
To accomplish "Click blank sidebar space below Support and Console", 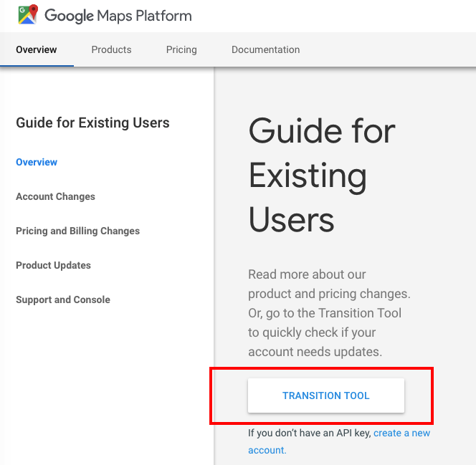I will pyautogui.click(x=108, y=380).
